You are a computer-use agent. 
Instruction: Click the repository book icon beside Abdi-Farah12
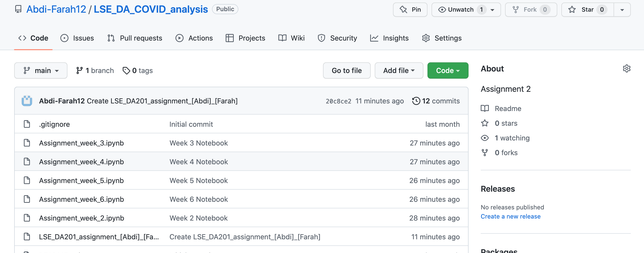click(19, 9)
